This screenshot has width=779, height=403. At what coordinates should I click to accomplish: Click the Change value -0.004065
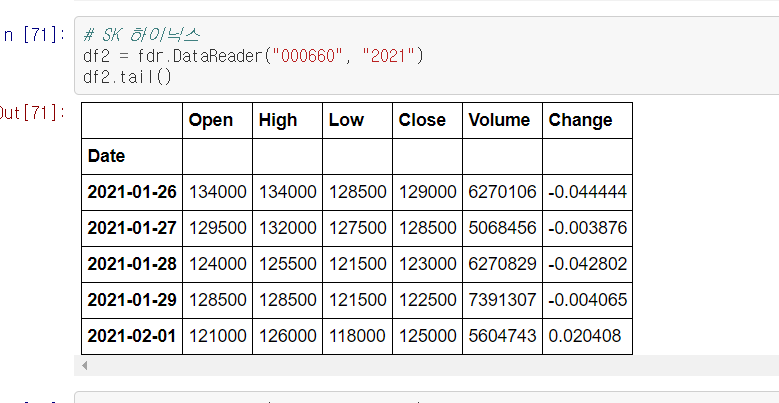588,300
